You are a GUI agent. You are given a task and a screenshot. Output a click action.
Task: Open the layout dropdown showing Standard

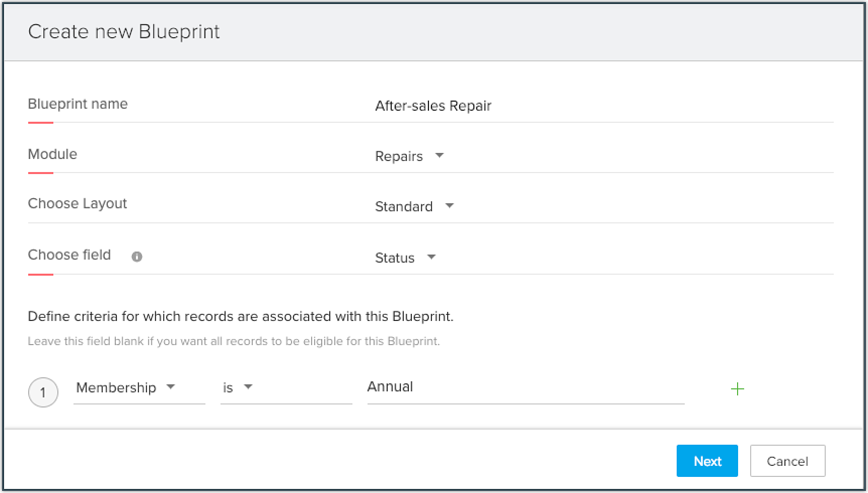click(404, 207)
